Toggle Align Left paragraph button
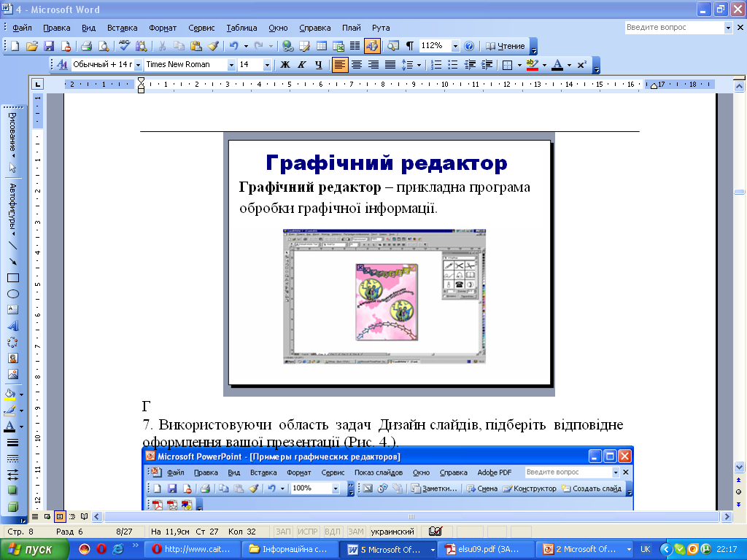The image size is (747, 560). pos(340,65)
